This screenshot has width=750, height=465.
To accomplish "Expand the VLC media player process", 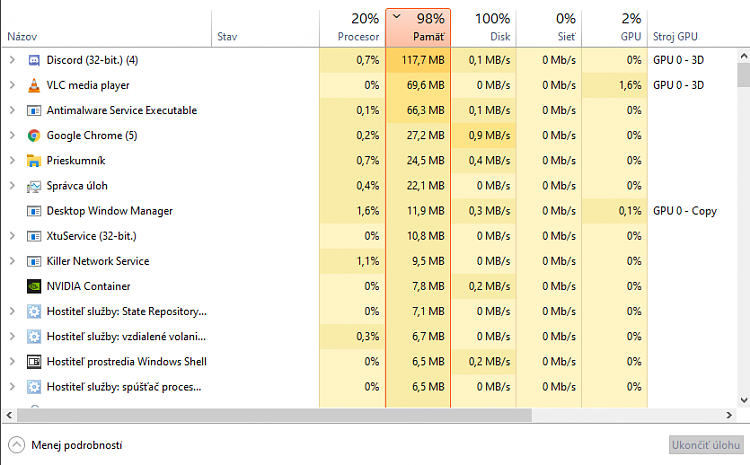I will click(12, 85).
